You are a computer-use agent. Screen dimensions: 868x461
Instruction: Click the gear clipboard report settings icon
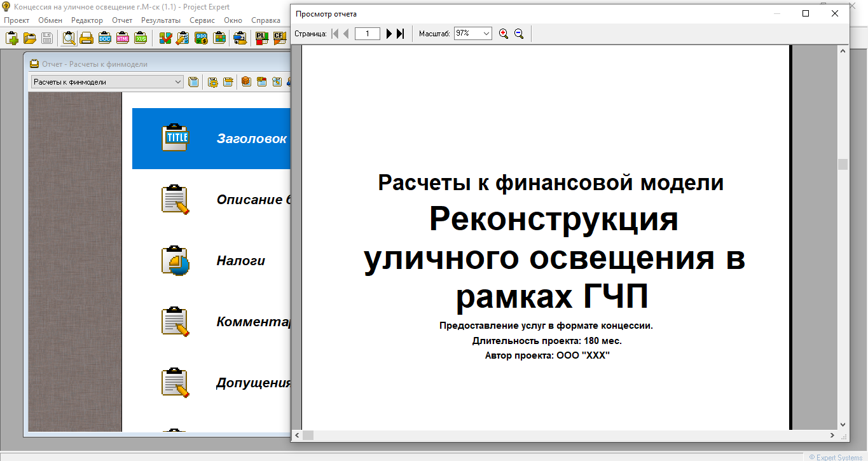pos(212,81)
